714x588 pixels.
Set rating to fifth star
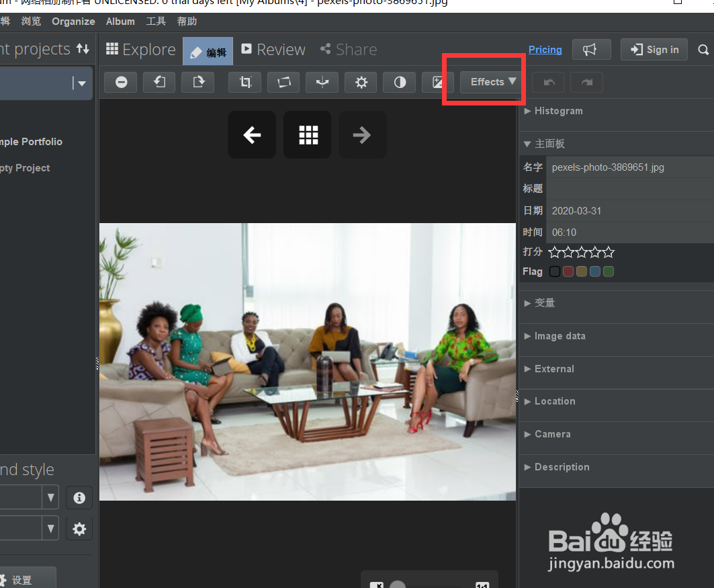609,252
